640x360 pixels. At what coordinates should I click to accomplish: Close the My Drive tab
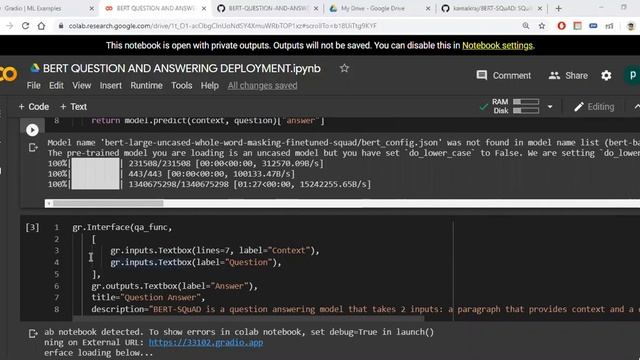(428, 8)
